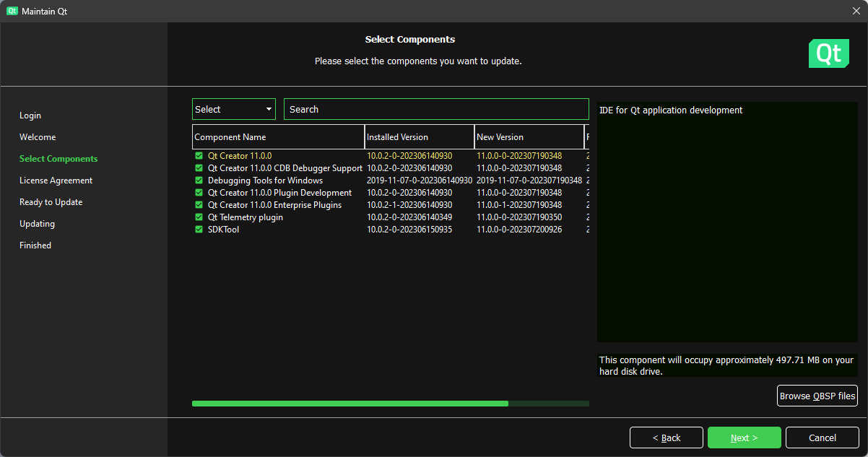Proceed with the Next button

745,438
